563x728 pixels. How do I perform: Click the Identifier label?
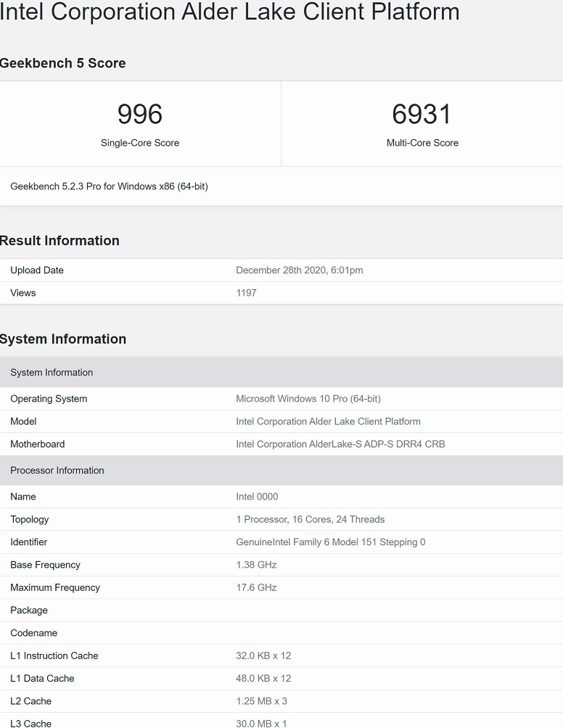(x=29, y=542)
